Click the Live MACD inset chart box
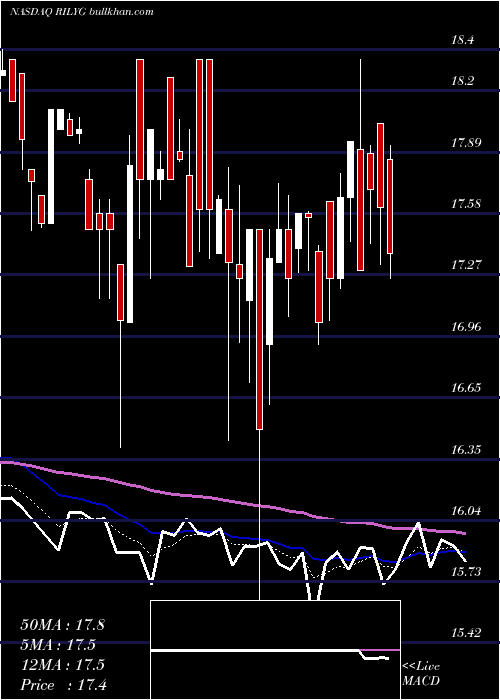 (x=275, y=650)
